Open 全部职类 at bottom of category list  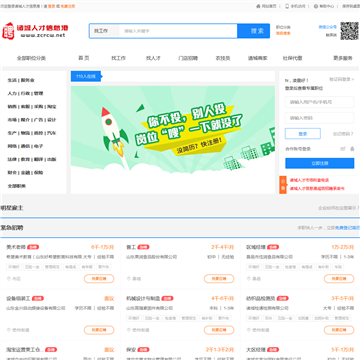click(17, 186)
